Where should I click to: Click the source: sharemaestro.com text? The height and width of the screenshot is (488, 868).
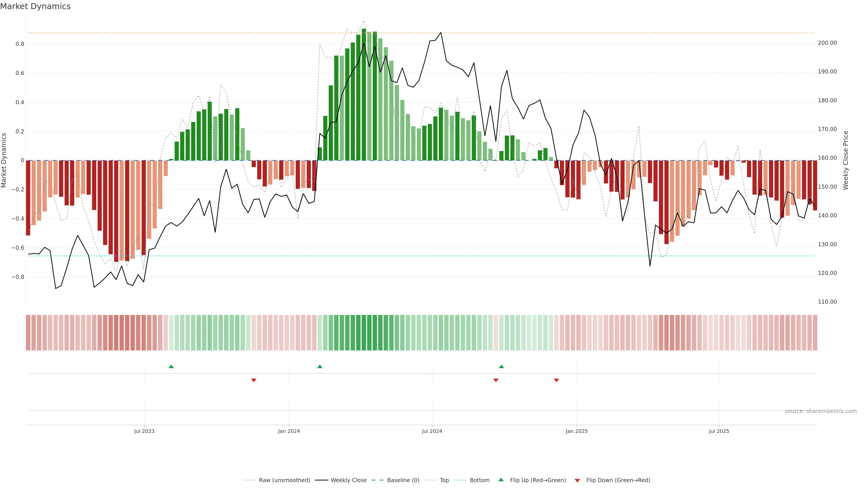821,411
